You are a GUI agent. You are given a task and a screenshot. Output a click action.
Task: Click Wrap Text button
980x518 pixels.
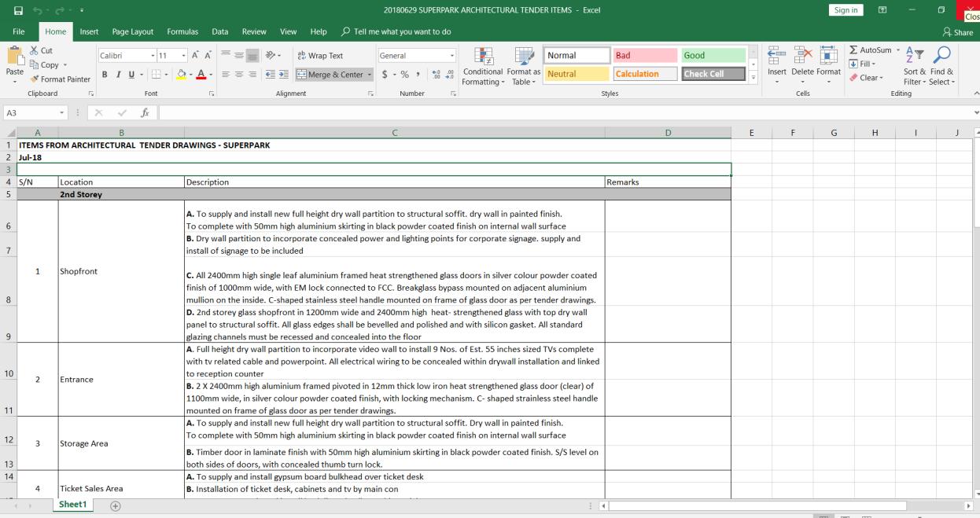coord(321,56)
